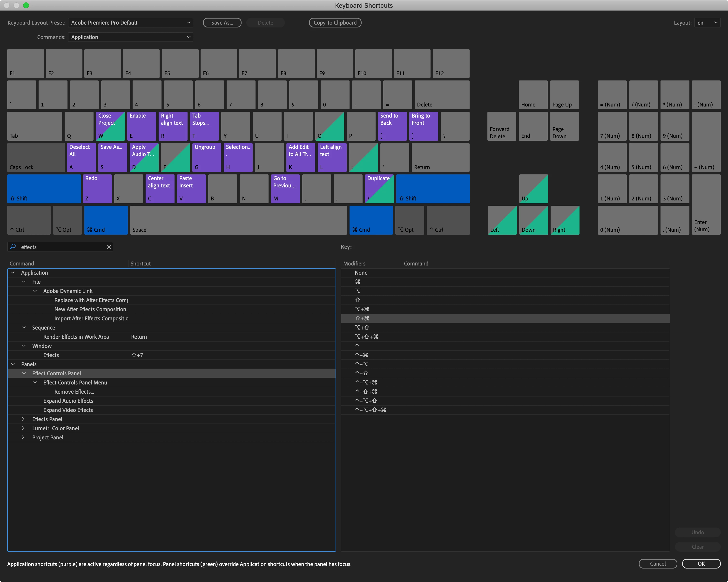
Task: Clear the effects search field
Action: [x=109, y=247]
